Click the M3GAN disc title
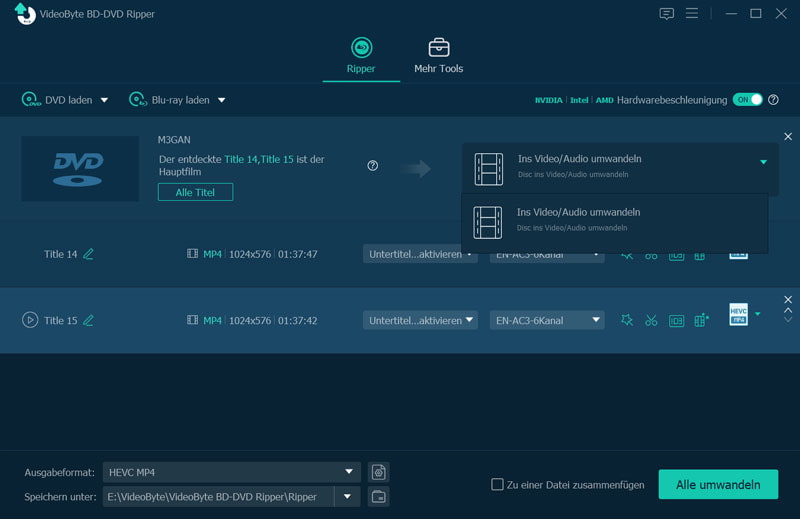Screen dimensions: 800x519 (x=174, y=140)
